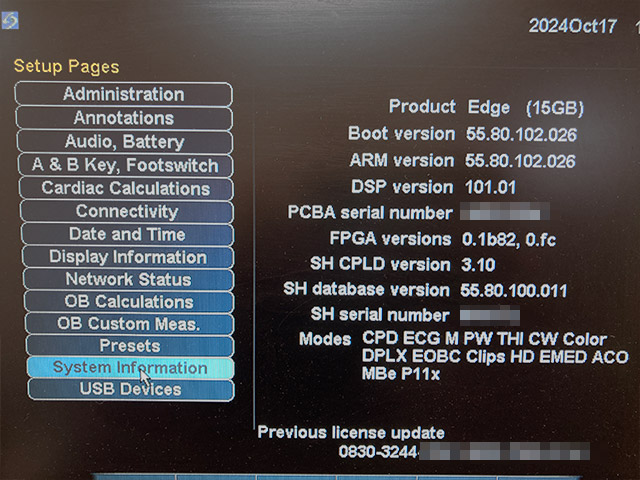Open the USB Devices page
This screenshot has width=640, height=480.
click(x=131, y=389)
